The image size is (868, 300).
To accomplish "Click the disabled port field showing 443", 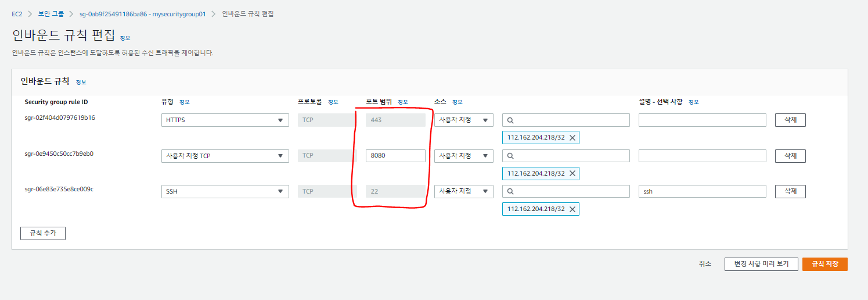I will coord(396,120).
